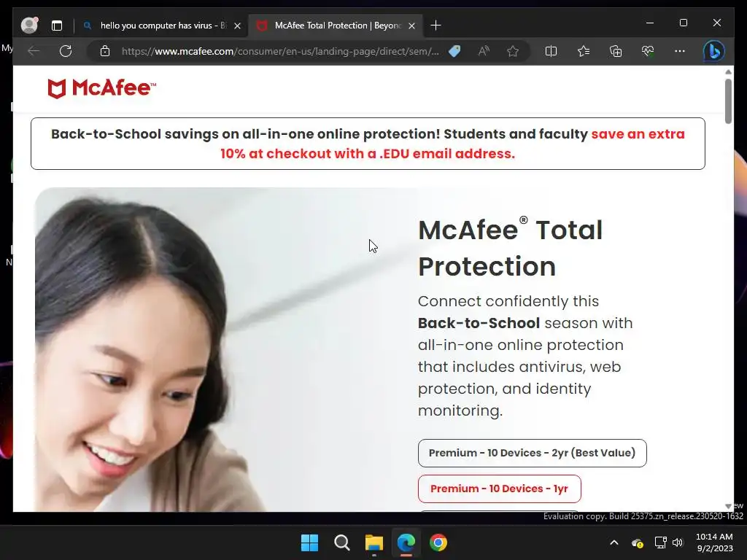Focus the mcafee.com address bar
747x560 pixels.
pos(280,51)
